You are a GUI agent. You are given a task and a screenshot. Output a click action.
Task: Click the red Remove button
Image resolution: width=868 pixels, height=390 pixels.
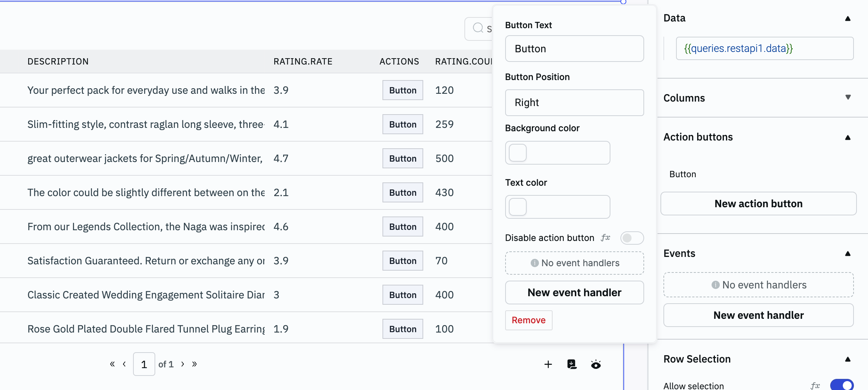[x=529, y=320]
